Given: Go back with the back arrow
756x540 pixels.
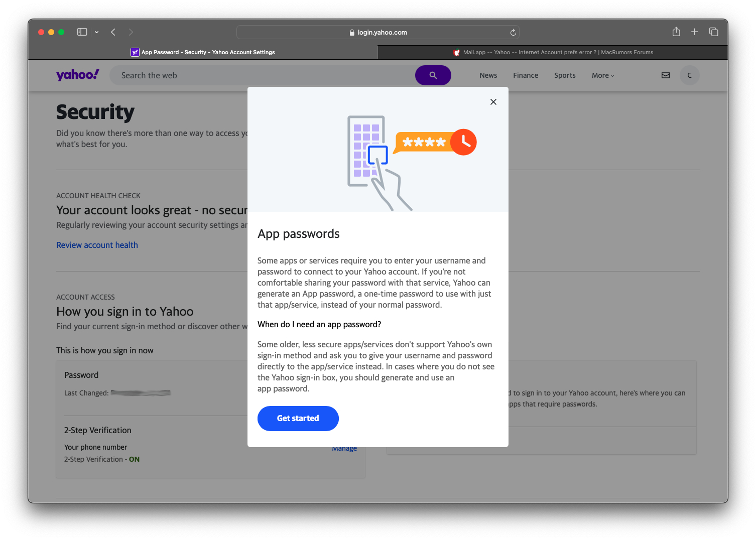Looking at the screenshot, I should pyautogui.click(x=113, y=32).
